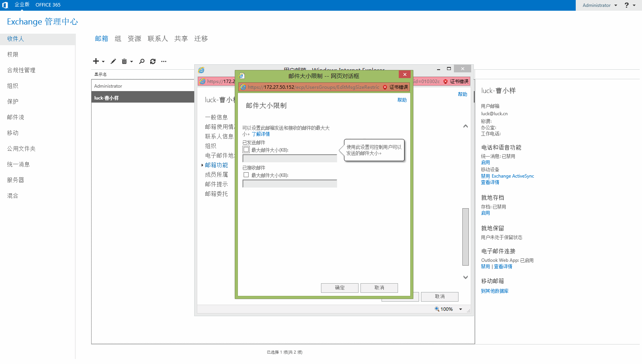The image size is (642, 364).
Task: Switch to the 组 tab
Action: [x=118, y=39]
